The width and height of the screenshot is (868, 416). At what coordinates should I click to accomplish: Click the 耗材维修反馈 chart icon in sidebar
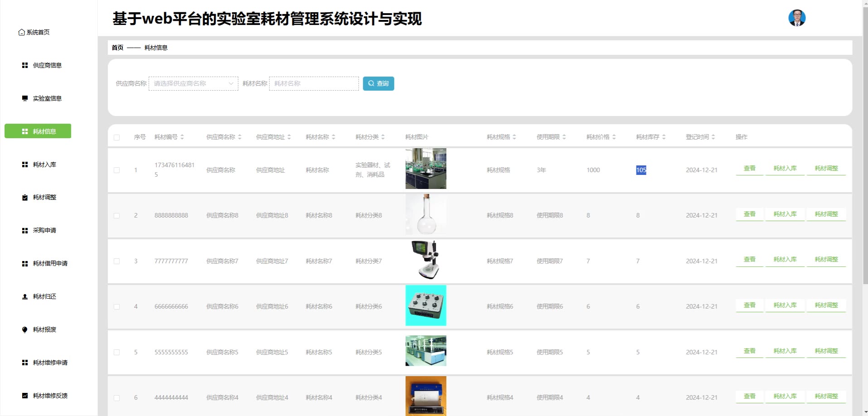[x=25, y=396]
